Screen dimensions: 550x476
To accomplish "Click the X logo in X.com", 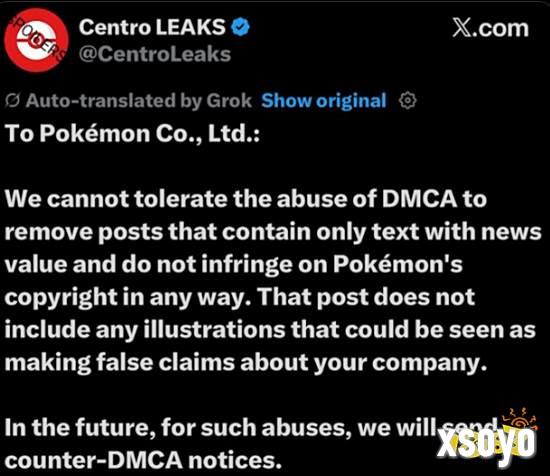I will [461, 28].
